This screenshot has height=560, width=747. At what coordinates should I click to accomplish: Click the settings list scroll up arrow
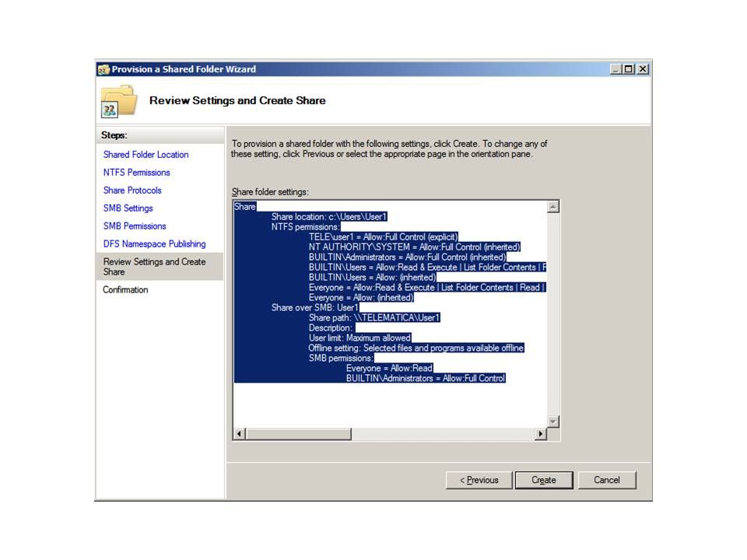click(553, 207)
